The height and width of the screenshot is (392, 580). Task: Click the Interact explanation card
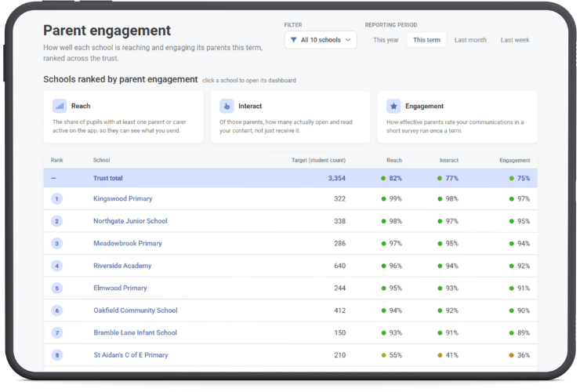click(290, 117)
